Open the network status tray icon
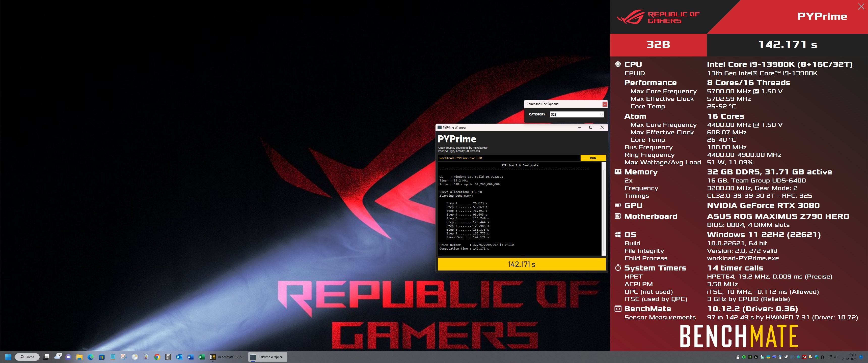The image size is (868, 363). [x=830, y=357]
